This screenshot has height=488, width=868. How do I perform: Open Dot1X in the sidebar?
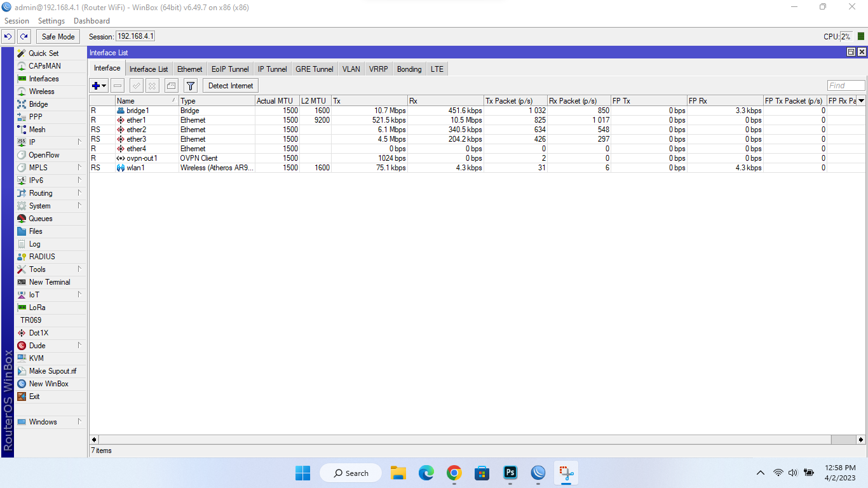click(51, 333)
